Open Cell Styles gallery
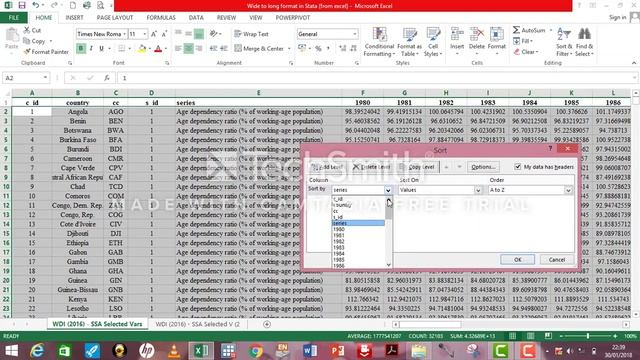This screenshot has width=640, height=360. [433, 42]
